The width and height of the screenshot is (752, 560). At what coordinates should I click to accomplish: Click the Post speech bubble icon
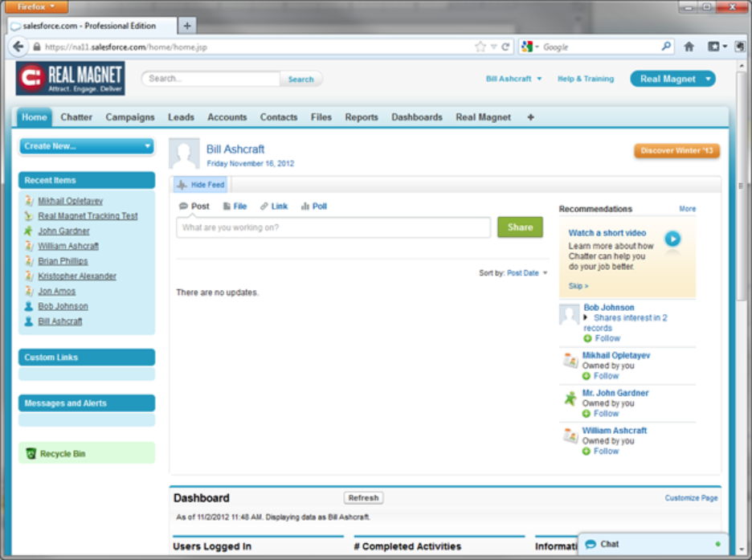coord(183,206)
